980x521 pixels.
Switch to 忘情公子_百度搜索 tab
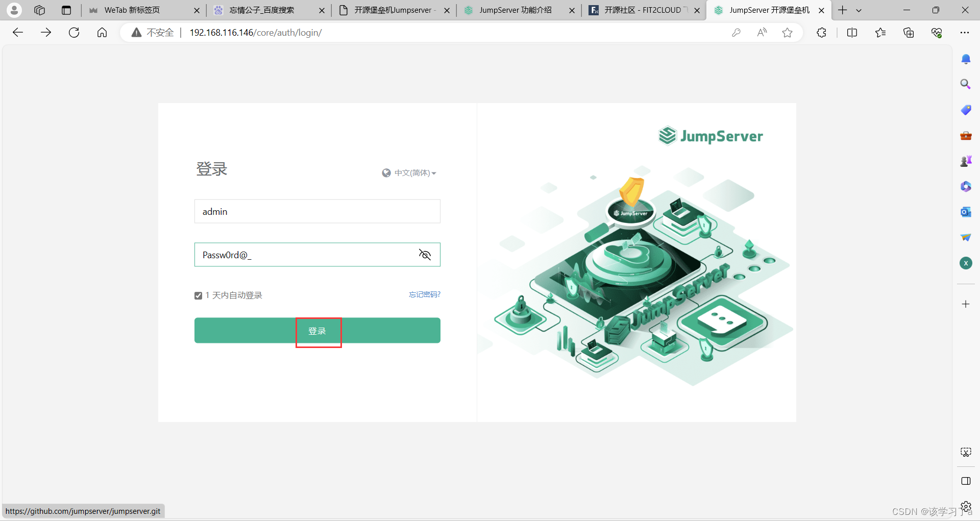268,10
